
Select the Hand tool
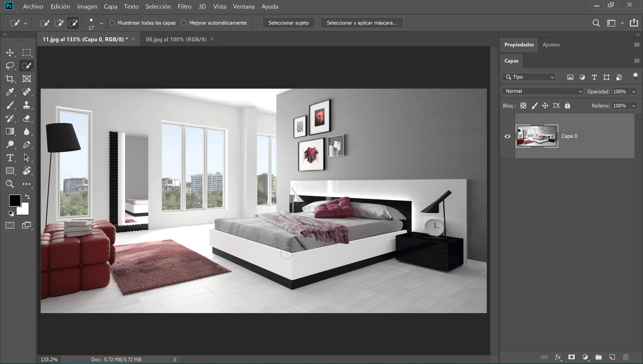27,171
